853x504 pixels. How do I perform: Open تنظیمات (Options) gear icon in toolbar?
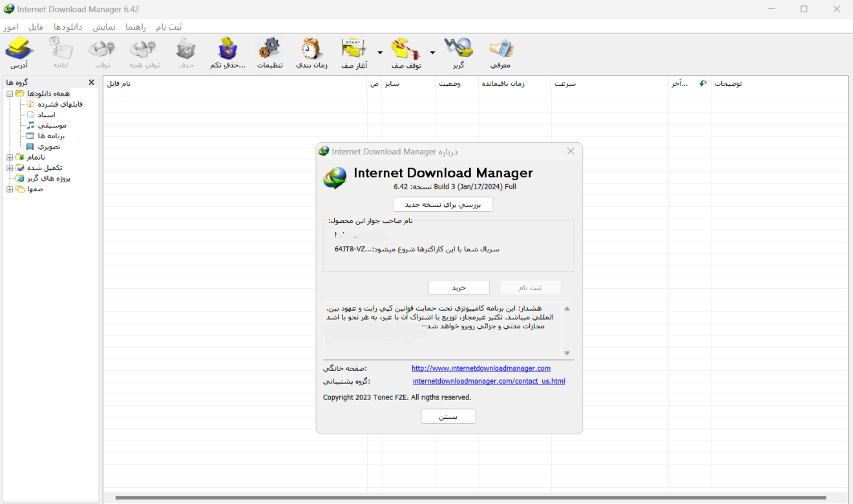point(269,52)
